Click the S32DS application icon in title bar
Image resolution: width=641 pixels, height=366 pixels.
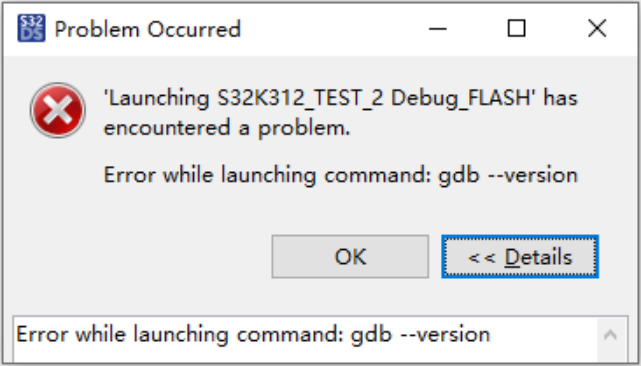(x=31, y=28)
